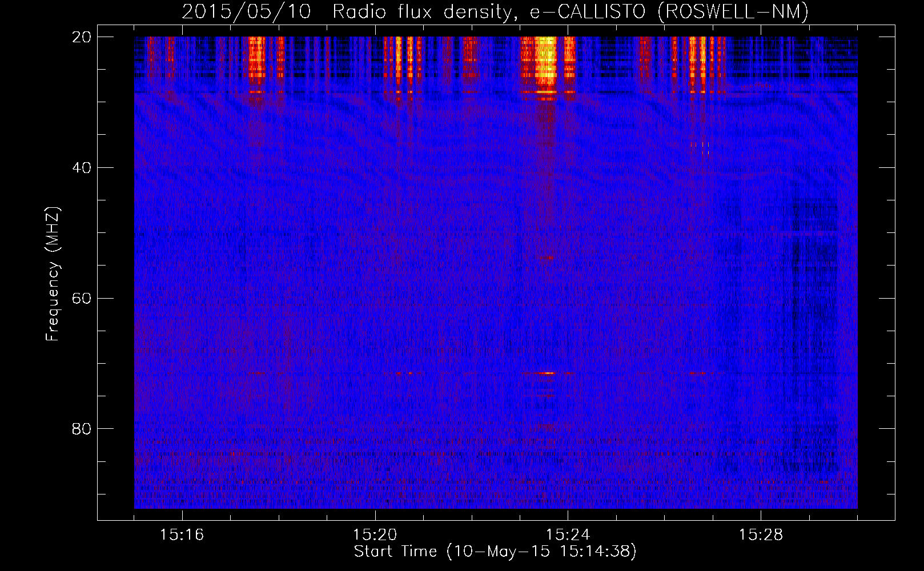The width and height of the screenshot is (924, 571).
Task: Click the 15:28 time tick label
Action: [x=761, y=535]
